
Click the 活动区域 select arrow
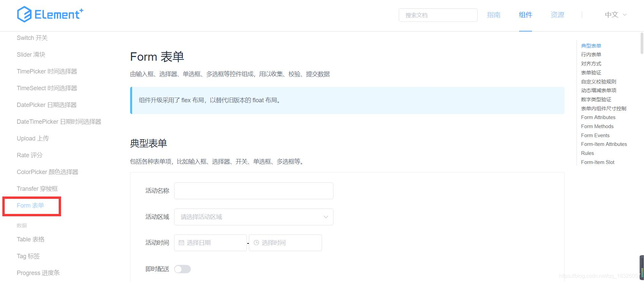(326, 217)
